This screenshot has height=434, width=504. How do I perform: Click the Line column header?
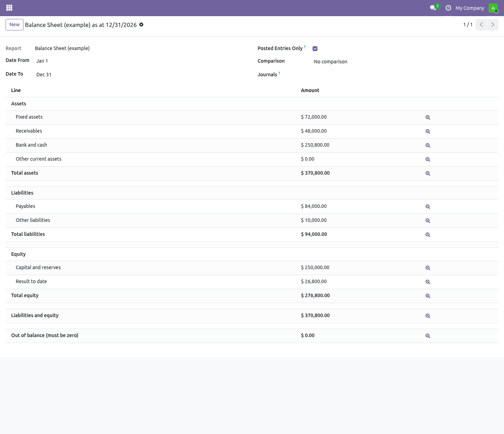(16, 90)
